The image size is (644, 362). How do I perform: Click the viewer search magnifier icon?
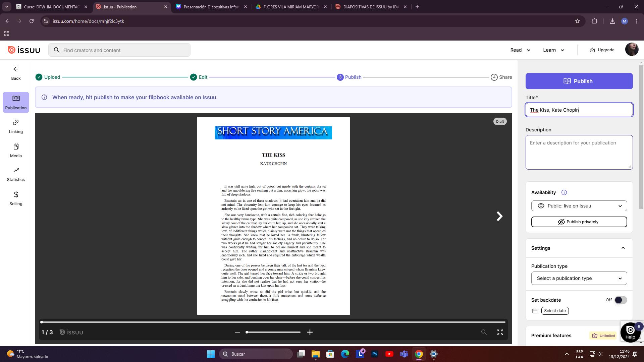(484, 332)
